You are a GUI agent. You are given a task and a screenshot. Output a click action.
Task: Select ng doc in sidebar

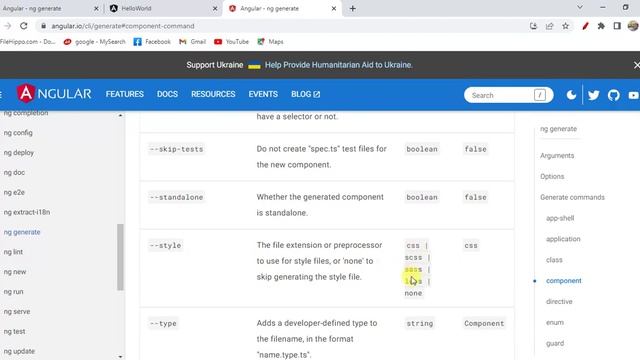tap(14, 172)
